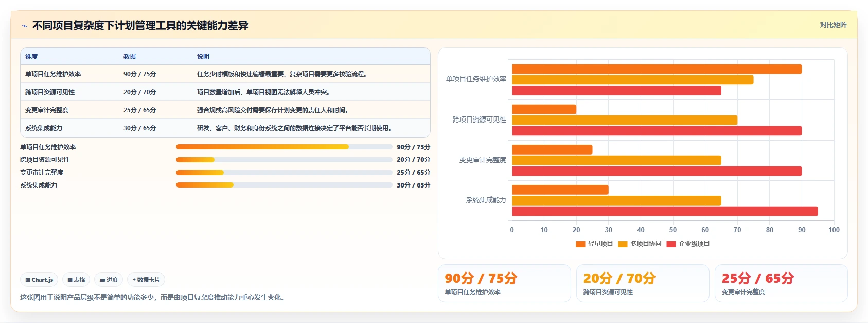Open the 90分 / 75分 stat card
Viewport: 868px width, 323px height.
click(x=504, y=283)
